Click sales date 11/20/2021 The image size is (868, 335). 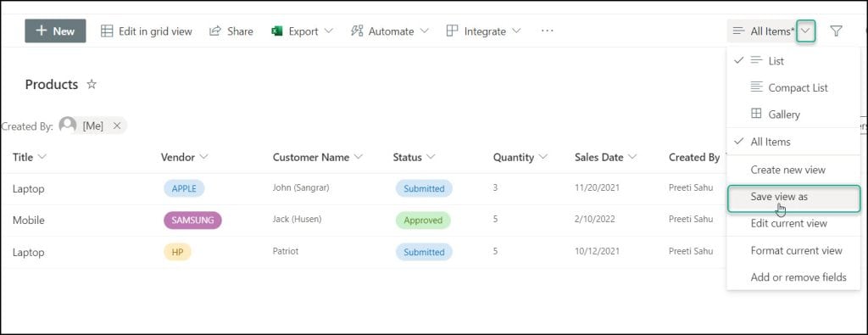pos(597,187)
